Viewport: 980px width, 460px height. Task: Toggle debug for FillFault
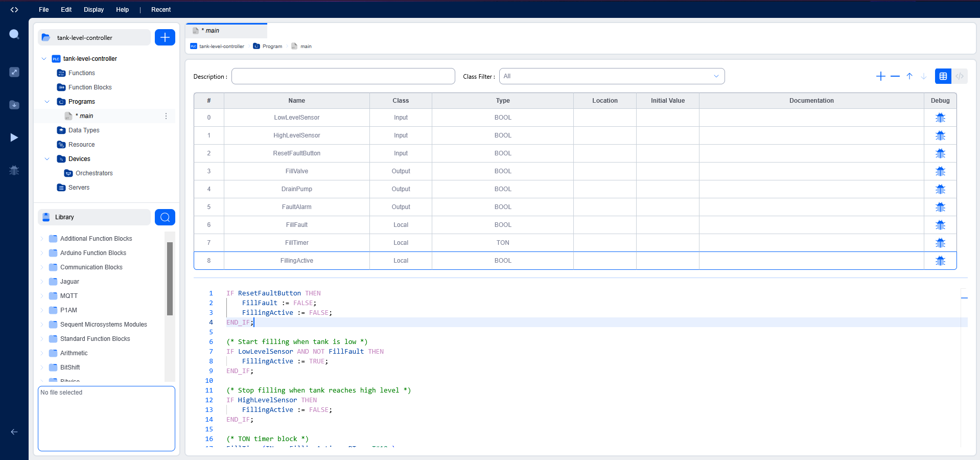tap(940, 225)
